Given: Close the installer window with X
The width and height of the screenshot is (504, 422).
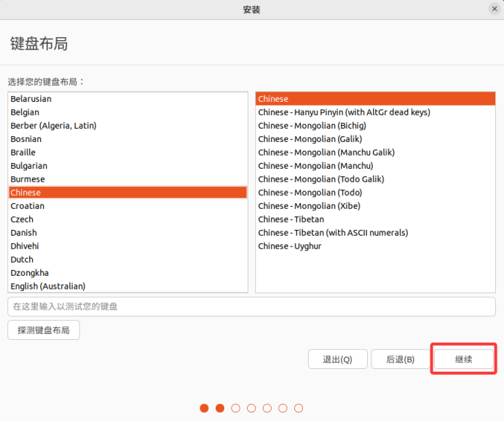Looking at the screenshot, I should [x=495, y=9].
